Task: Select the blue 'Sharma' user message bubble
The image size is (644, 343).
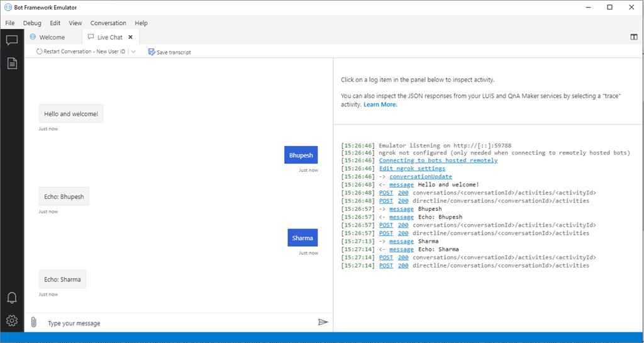Action: pyautogui.click(x=303, y=238)
